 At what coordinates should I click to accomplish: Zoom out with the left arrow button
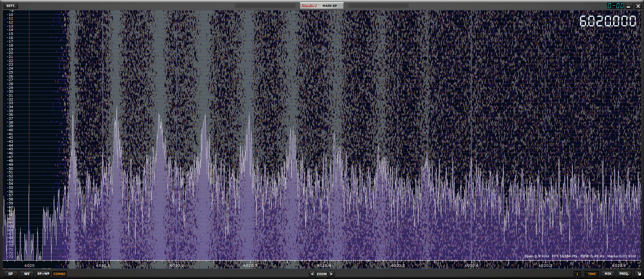click(x=312, y=274)
